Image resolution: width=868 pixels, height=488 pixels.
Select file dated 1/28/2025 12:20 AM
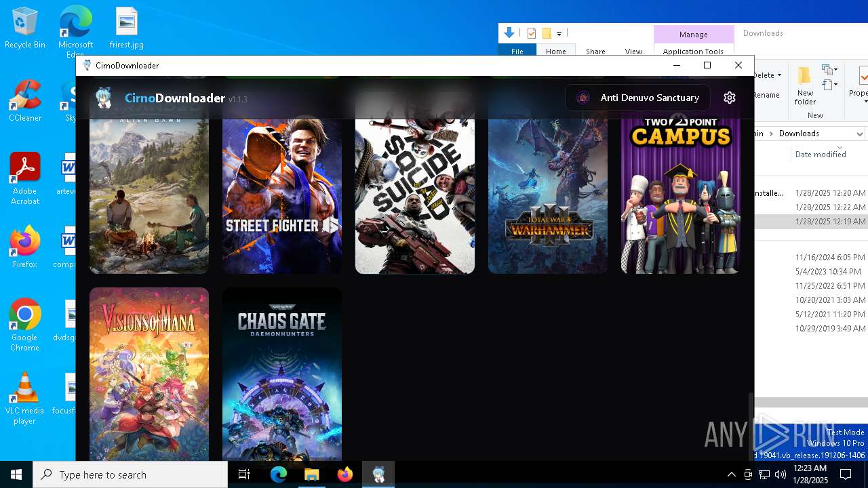[x=811, y=193]
